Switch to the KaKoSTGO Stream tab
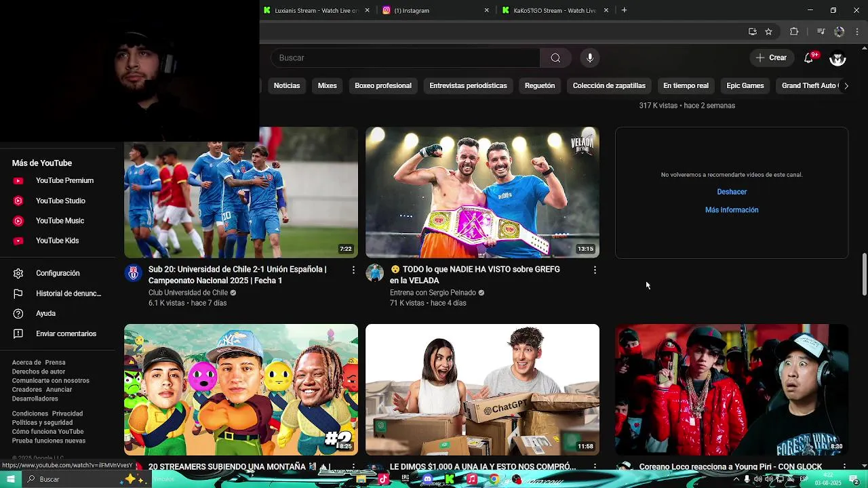The image size is (868, 488). [553, 10]
